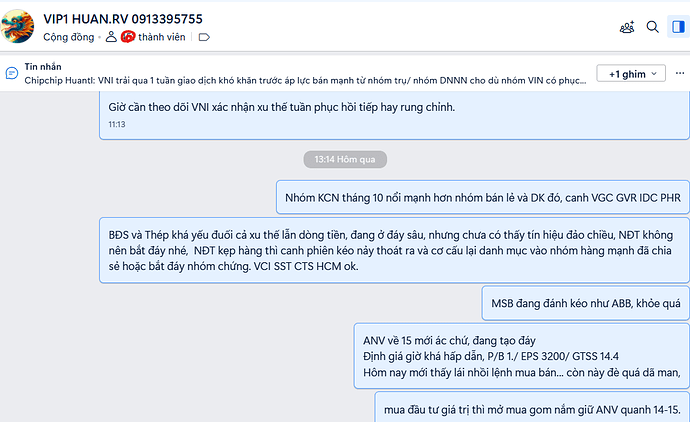Select the BĐS và Thép message bubble
Screen dimensions: 690x422
[x=394, y=250]
